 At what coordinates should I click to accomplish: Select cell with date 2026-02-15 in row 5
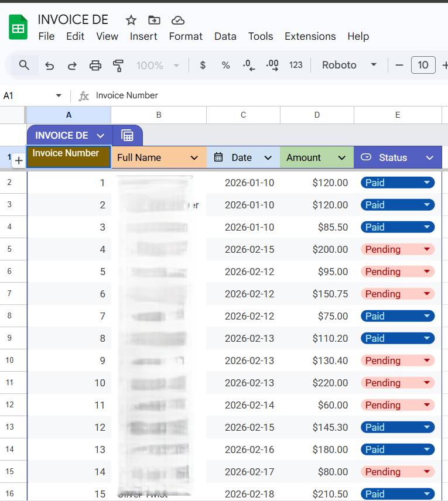(244, 249)
